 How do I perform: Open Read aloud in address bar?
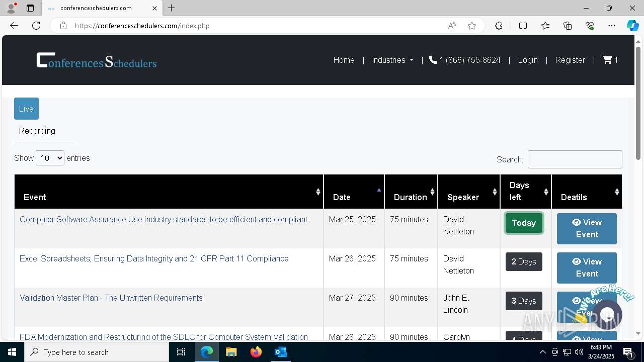(452, 26)
